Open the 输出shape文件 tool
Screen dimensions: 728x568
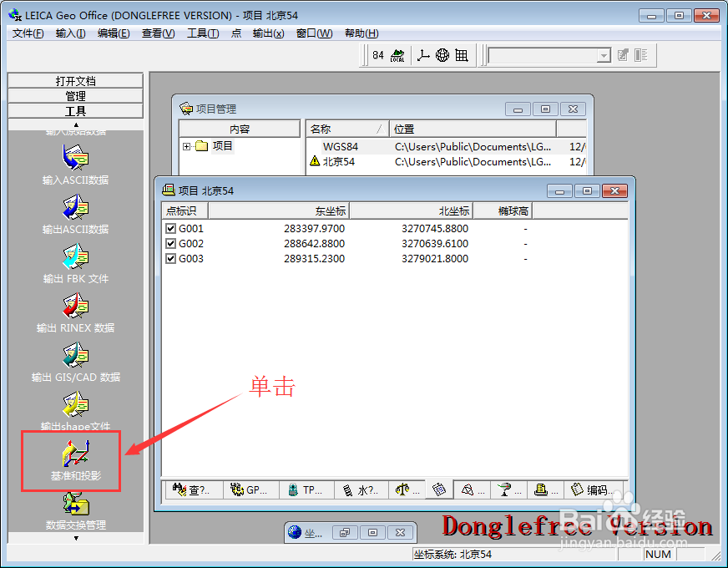point(75,411)
